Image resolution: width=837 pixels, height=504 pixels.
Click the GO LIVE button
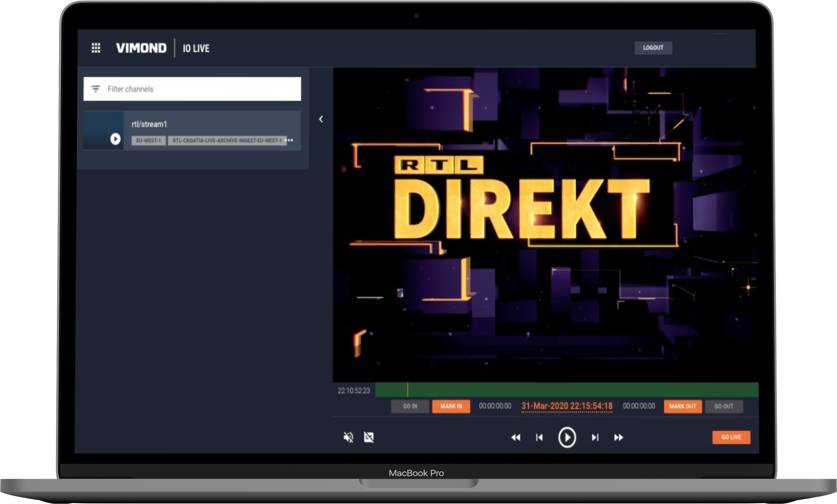tap(731, 437)
